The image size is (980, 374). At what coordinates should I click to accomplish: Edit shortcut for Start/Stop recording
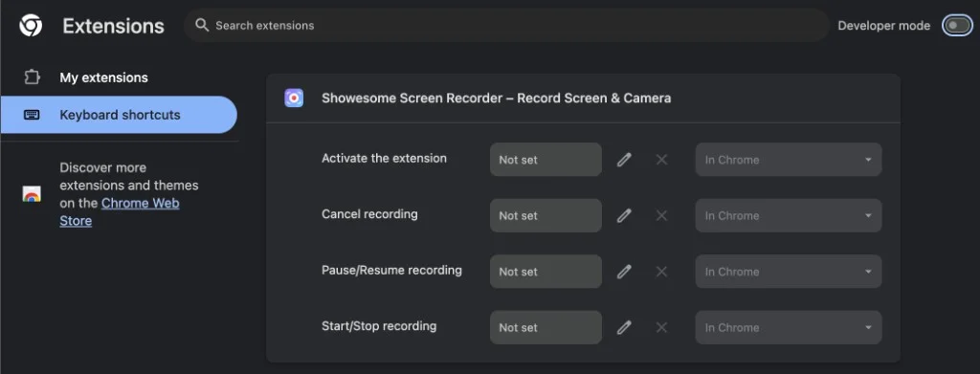[x=624, y=328]
